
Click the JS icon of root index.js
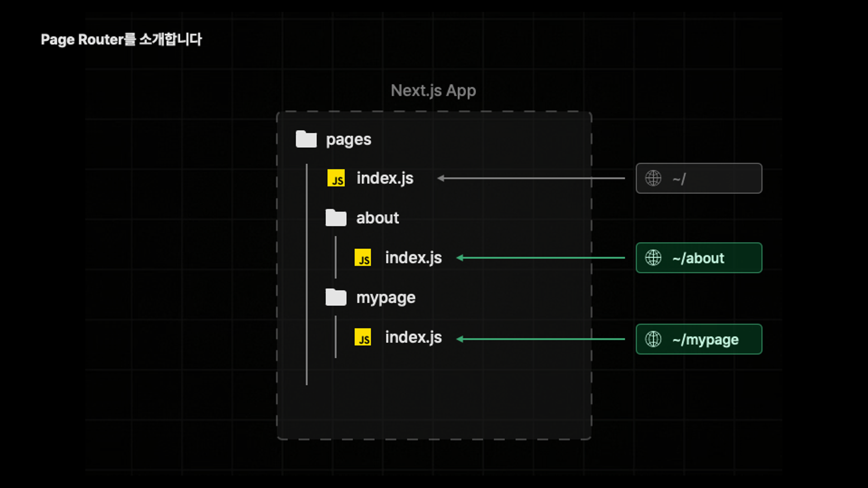336,178
